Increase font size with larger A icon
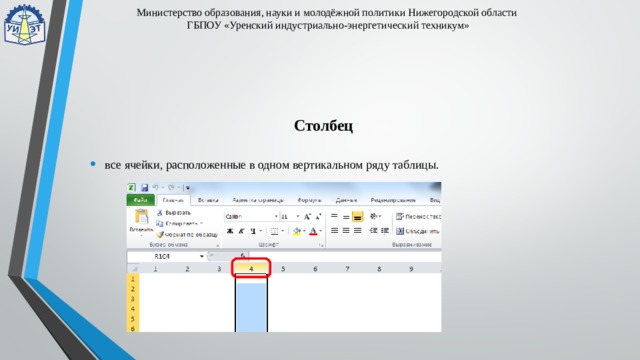640x360 pixels. click(x=308, y=217)
